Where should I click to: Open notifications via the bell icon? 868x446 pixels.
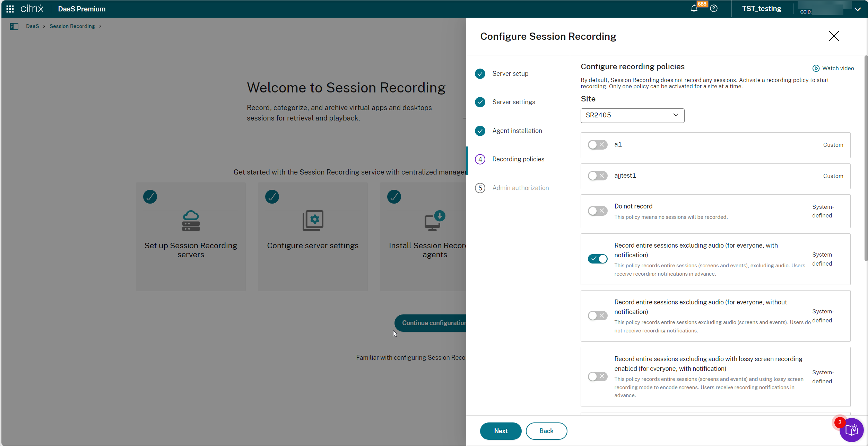tap(694, 9)
